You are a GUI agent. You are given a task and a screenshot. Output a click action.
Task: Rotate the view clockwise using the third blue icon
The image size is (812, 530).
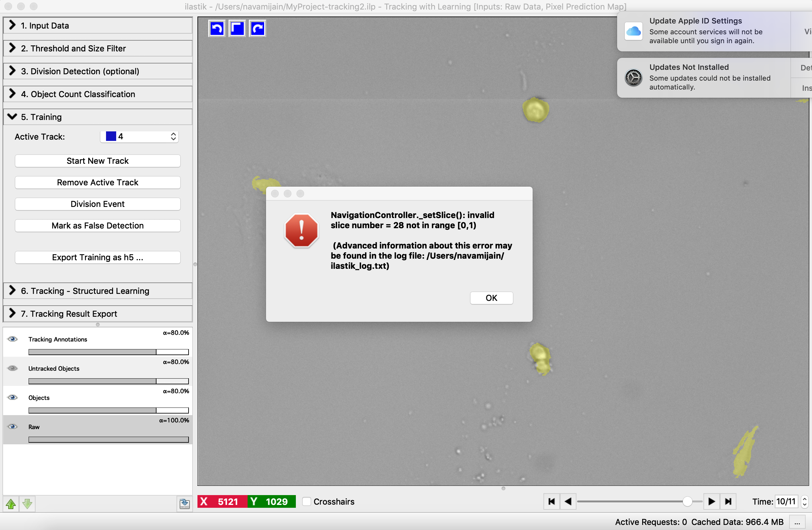(257, 28)
